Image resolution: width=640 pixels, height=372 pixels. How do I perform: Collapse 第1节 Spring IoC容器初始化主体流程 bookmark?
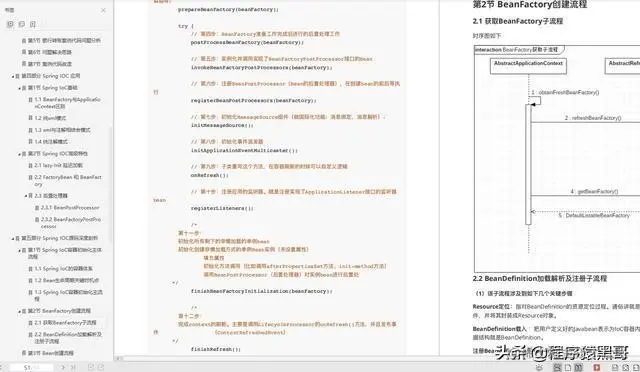click(20, 250)
